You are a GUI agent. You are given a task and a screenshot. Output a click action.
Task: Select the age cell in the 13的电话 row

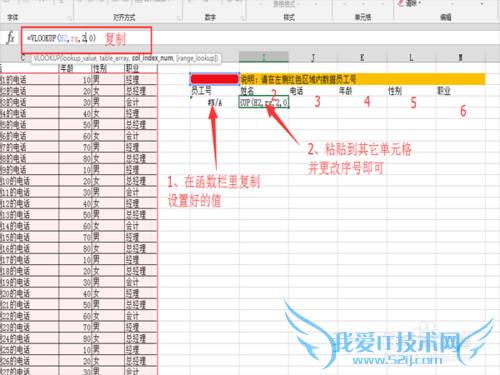(75, 215)
